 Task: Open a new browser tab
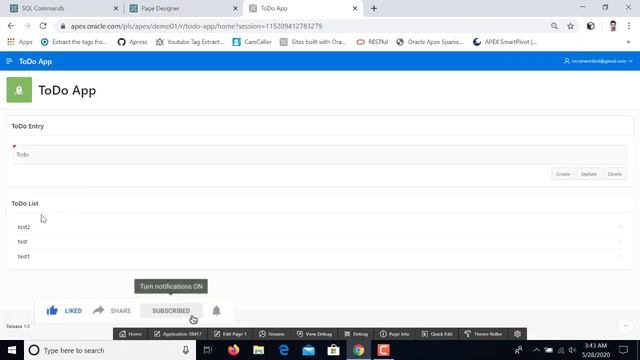click(x=374, y=8)
